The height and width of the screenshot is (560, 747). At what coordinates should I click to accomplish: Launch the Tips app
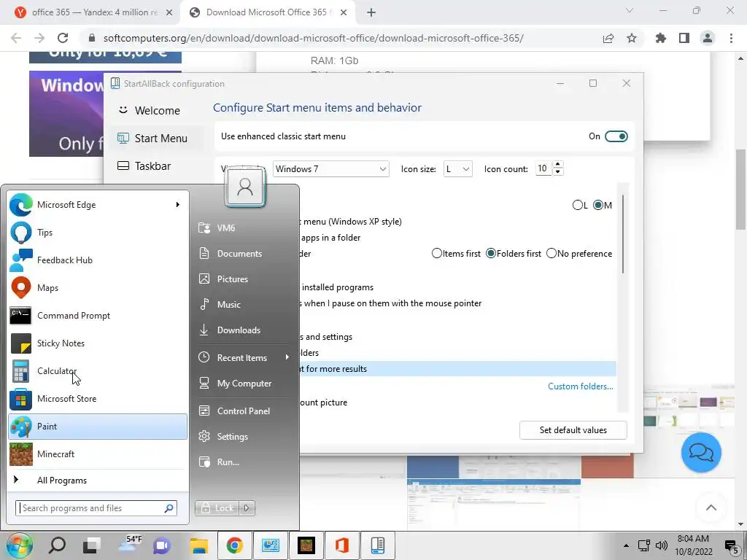98,233
